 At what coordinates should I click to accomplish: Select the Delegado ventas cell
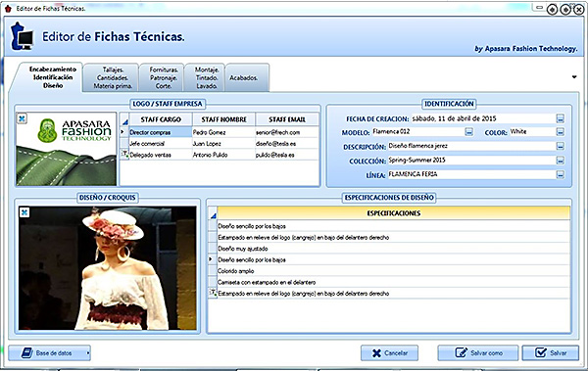point(161,155)
